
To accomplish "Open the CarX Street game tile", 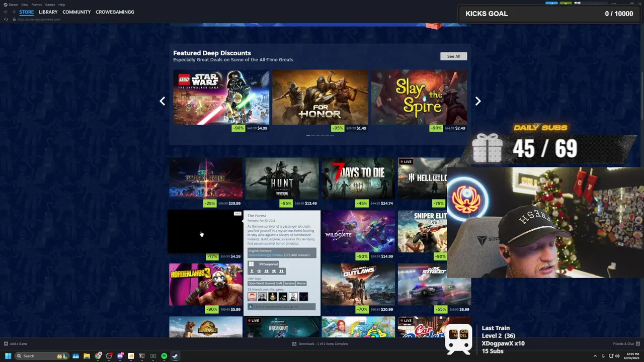I will (x=434, y=284).
